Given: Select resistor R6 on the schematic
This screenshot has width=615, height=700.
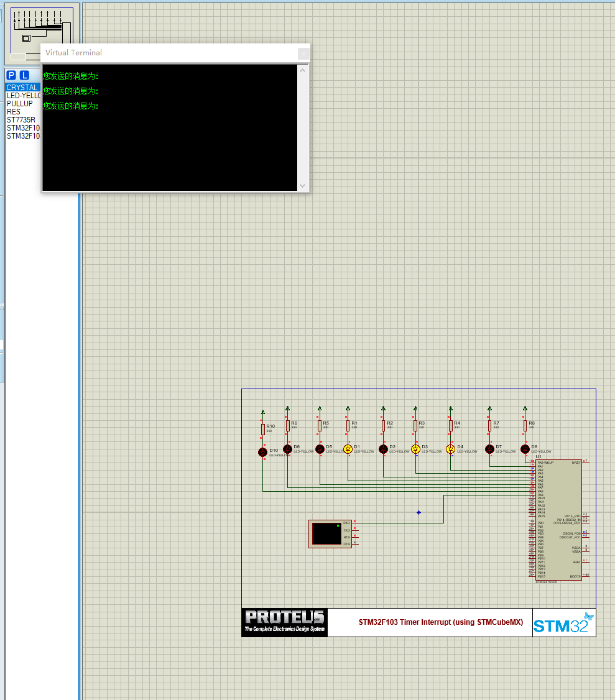Looking at the screenshot, I should click(288, 426).
